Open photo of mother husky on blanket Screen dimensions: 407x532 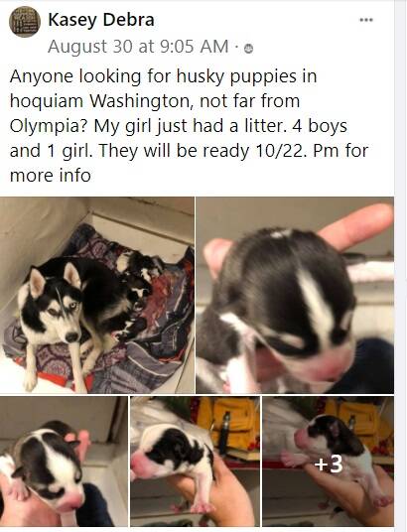coord(97,295)
